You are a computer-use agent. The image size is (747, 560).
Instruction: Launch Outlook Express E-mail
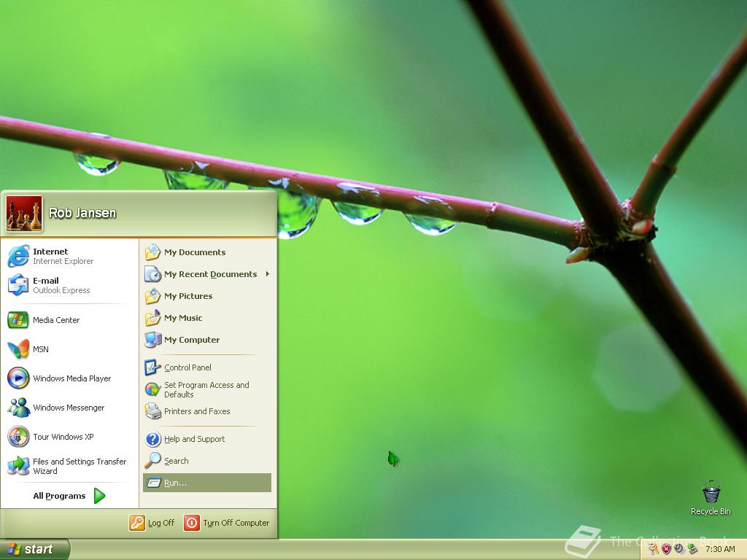pyautogui.click(x=69, y=285)
